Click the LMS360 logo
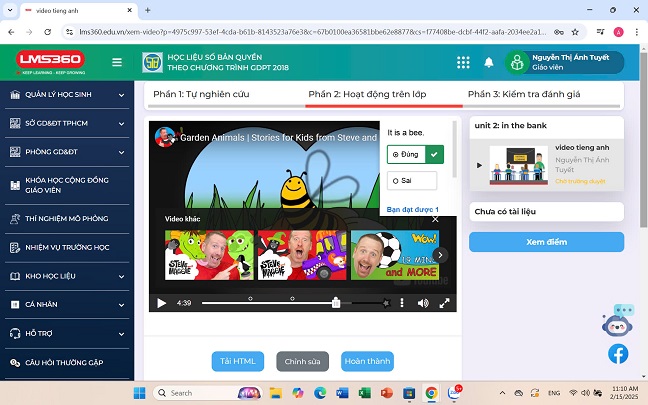This screenshot has height=405, width=648. (x=50, y=60)
